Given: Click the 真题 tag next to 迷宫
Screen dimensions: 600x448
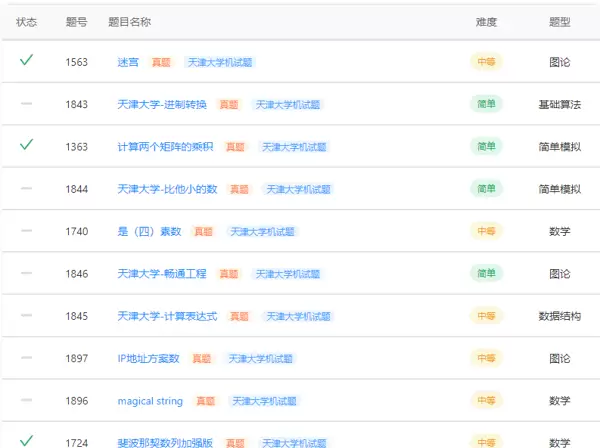Looking at the screenshot, I should [161, 62].
